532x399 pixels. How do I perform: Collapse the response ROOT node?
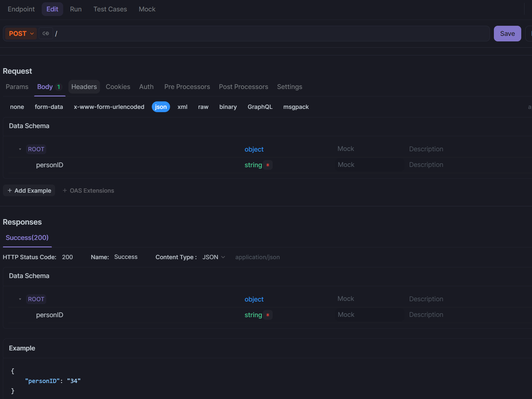point(20,299)
